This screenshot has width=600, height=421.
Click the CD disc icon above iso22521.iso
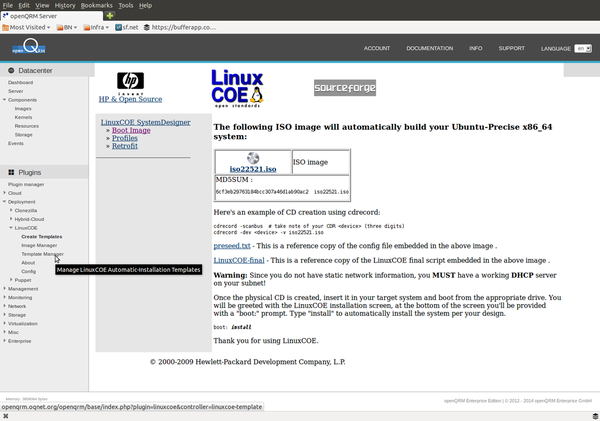pos(253,158)
